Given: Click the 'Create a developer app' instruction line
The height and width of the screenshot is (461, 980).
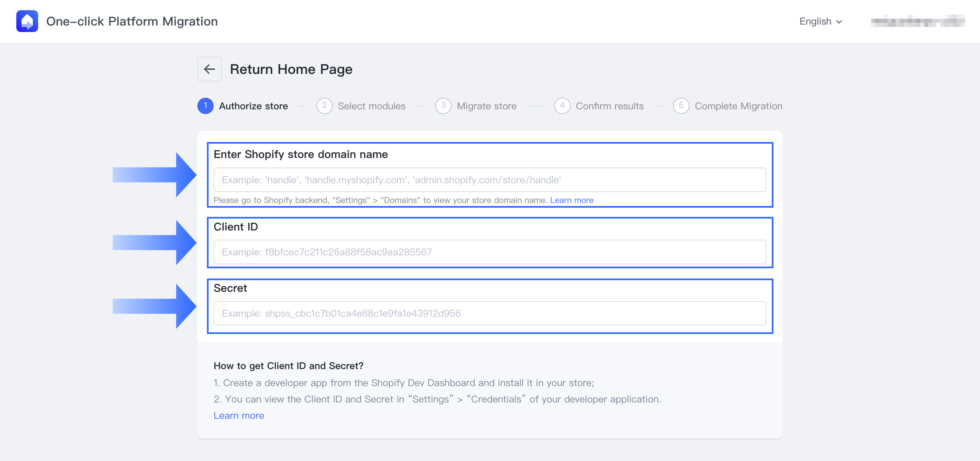Looking at the screenshot, I should [404, 383].
